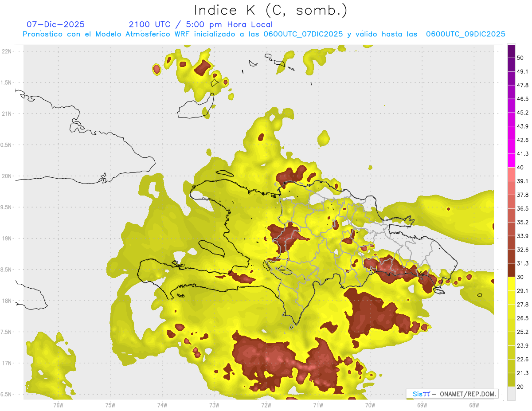Click the "71W" longitude label

tap(318, 405)
